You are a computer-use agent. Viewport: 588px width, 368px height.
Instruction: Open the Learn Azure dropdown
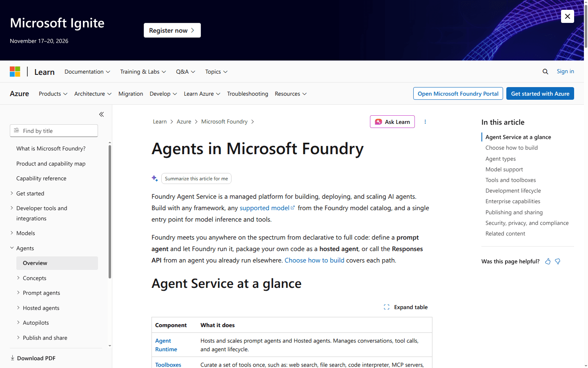(x=202, y=94)
